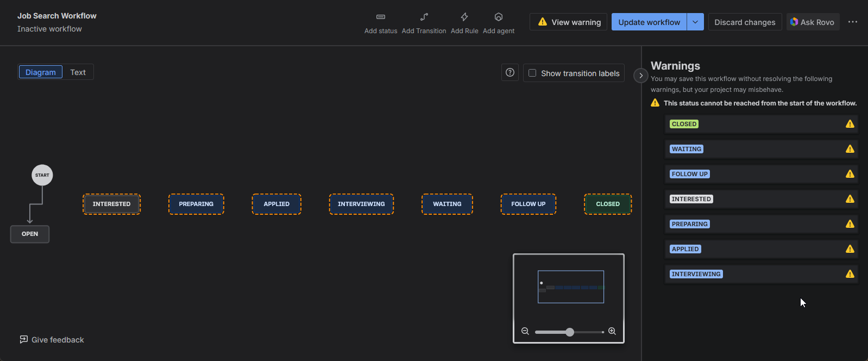Switch to the Diagram view tab
Screen dimensions: 868x361
tap(41, 72)
